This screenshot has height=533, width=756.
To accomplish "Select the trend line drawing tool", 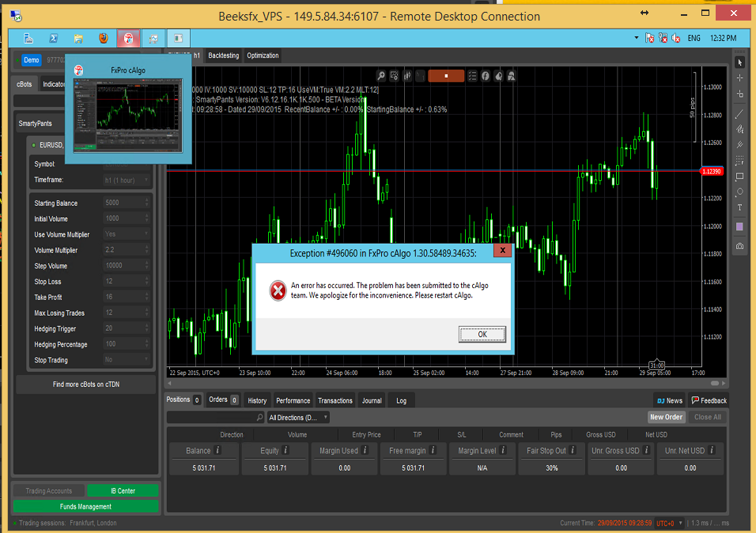I will (x=739, y=114).
